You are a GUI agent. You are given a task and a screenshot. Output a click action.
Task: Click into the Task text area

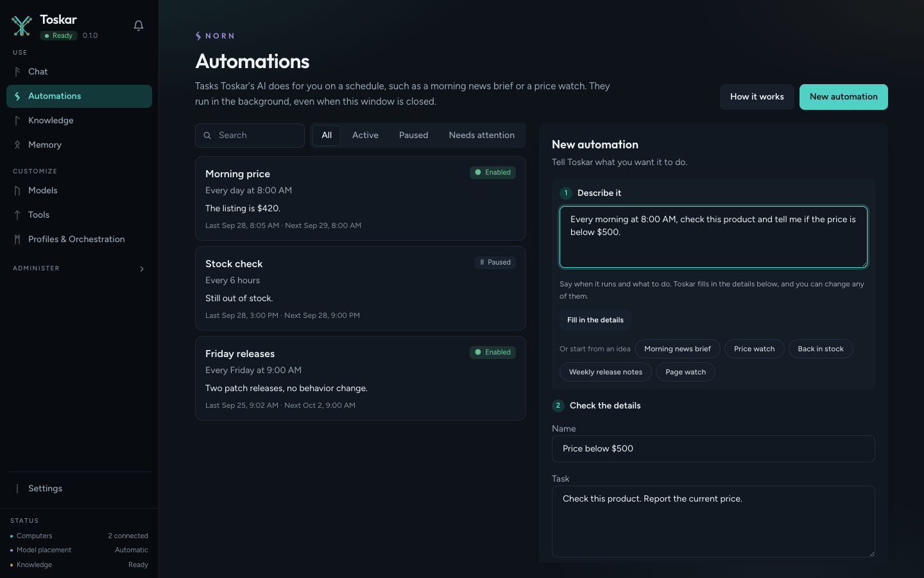(x=714, y=521)
